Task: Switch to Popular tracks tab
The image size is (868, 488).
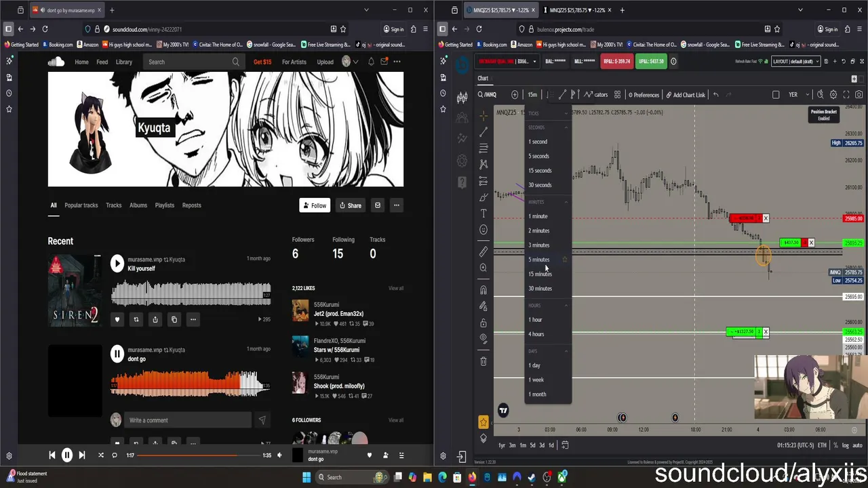Action: click(x=81, y=205)
